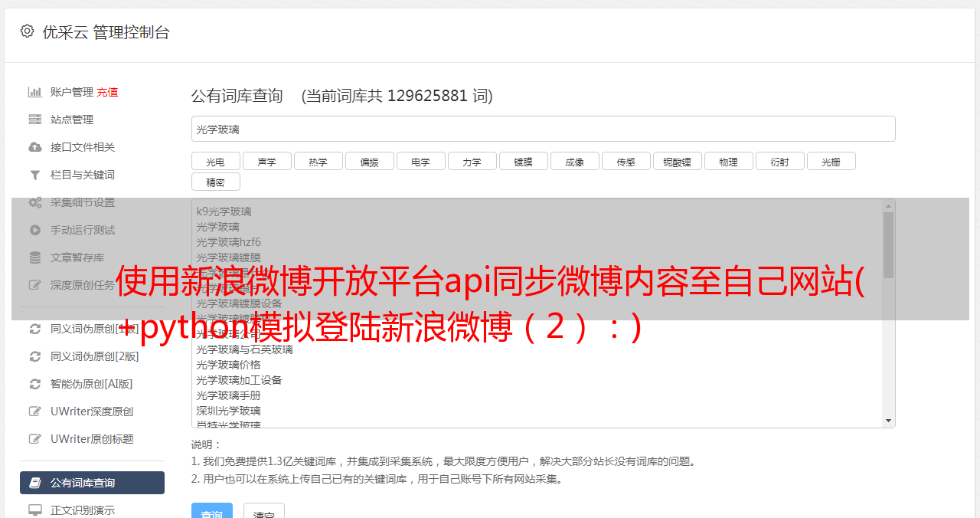The height and width of the screenshot is (518, 980).
Task: Choose the 精密 keyword tag
Action: pyautogui.click(x=216, y=182)
